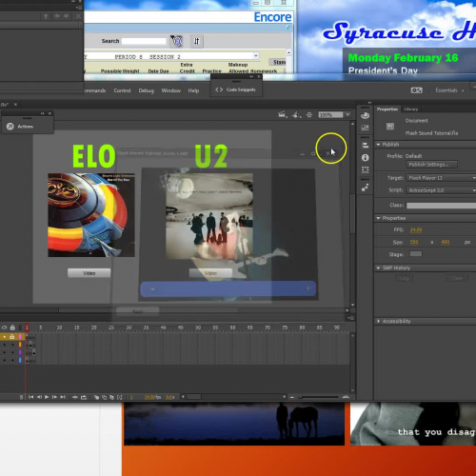Click the document icon in Properties panel
Viewport: 476px width, 476px height.
(390, 127)
